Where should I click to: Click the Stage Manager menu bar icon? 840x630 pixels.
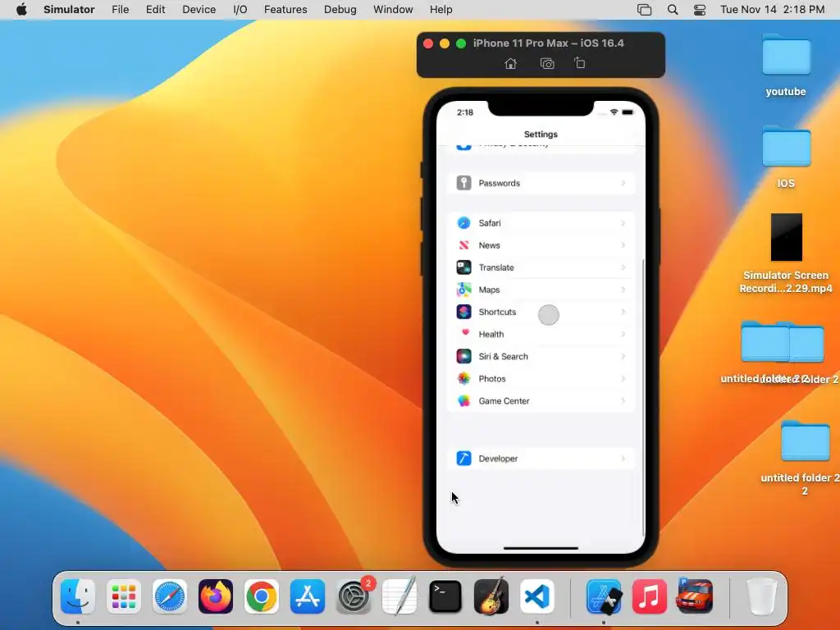(x=645, y=10)
